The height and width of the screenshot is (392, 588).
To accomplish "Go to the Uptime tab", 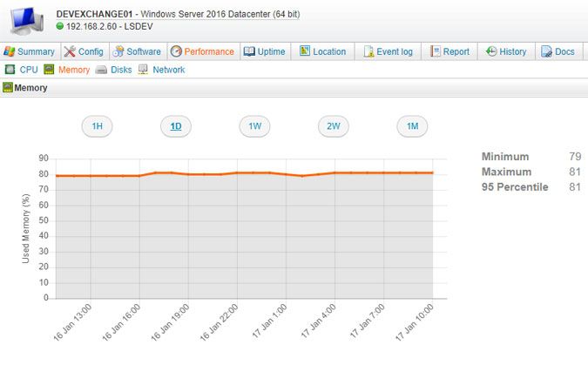I will click(264, 52).
